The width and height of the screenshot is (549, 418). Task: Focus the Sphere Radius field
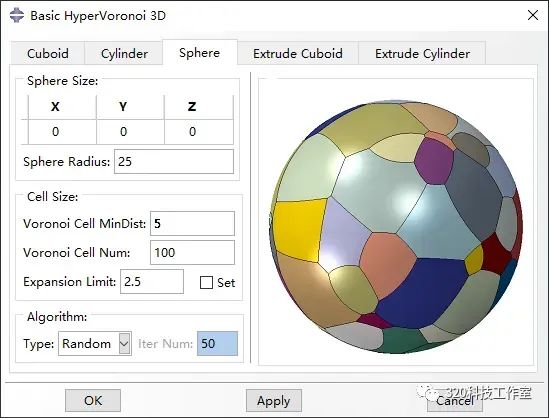174,161
